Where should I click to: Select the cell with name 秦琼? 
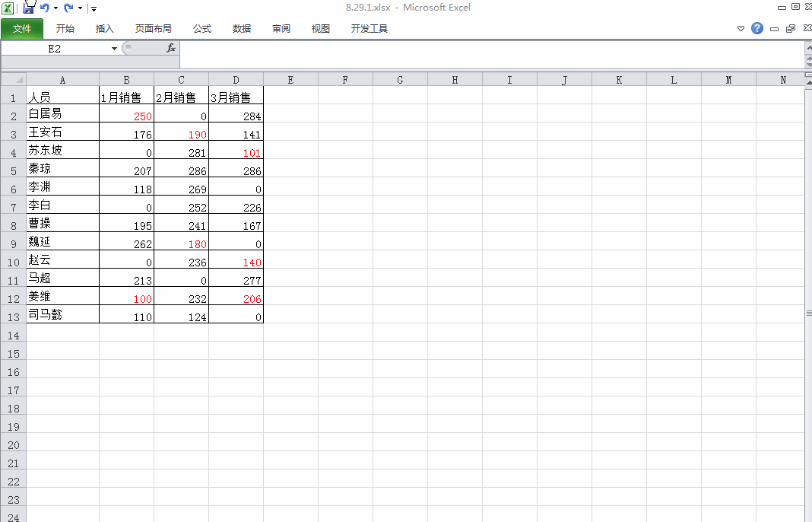pos(62,168)
